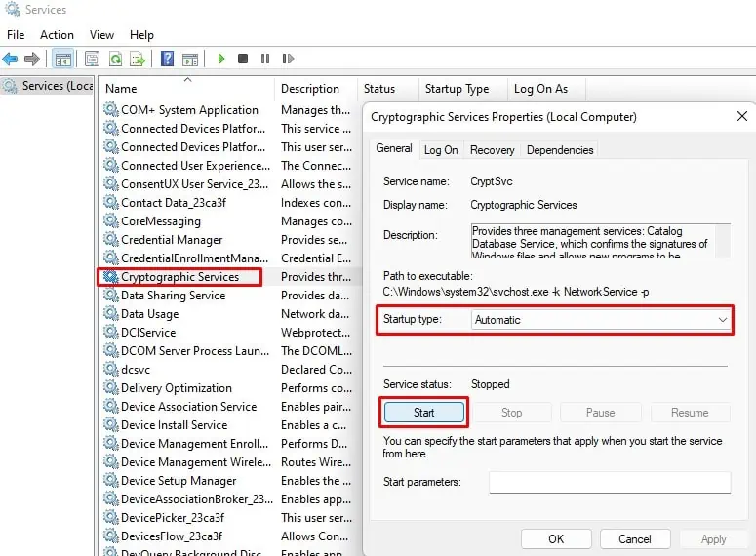Switch to the Dependencies tab
This screenshot has width=756, height=556.
(560, 150)
